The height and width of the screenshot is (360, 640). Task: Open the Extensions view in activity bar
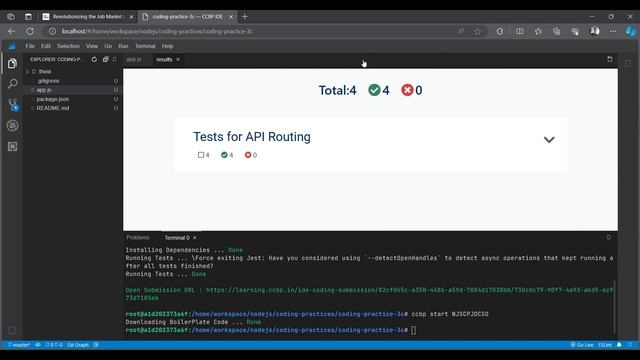[x=12, y=147]
